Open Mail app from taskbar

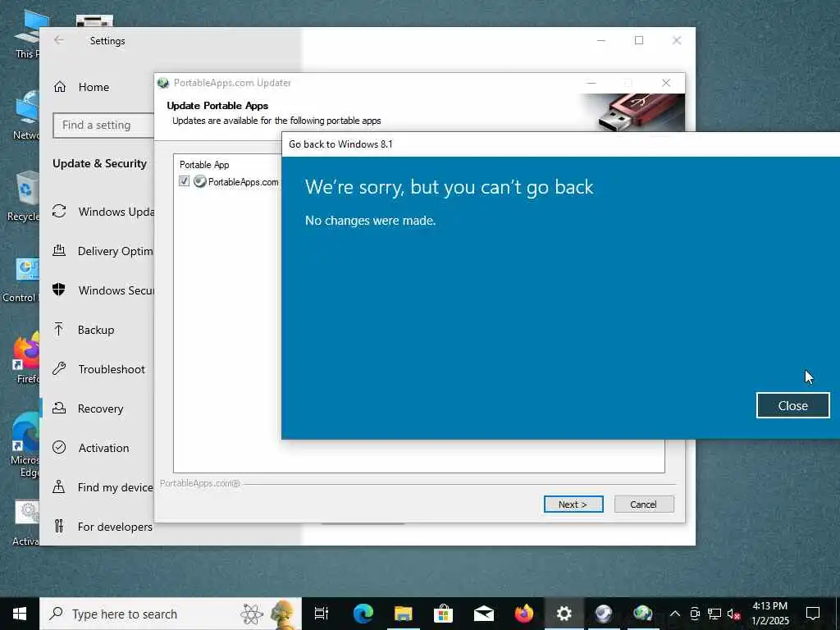pyautogui.click(x=483, y=614)
